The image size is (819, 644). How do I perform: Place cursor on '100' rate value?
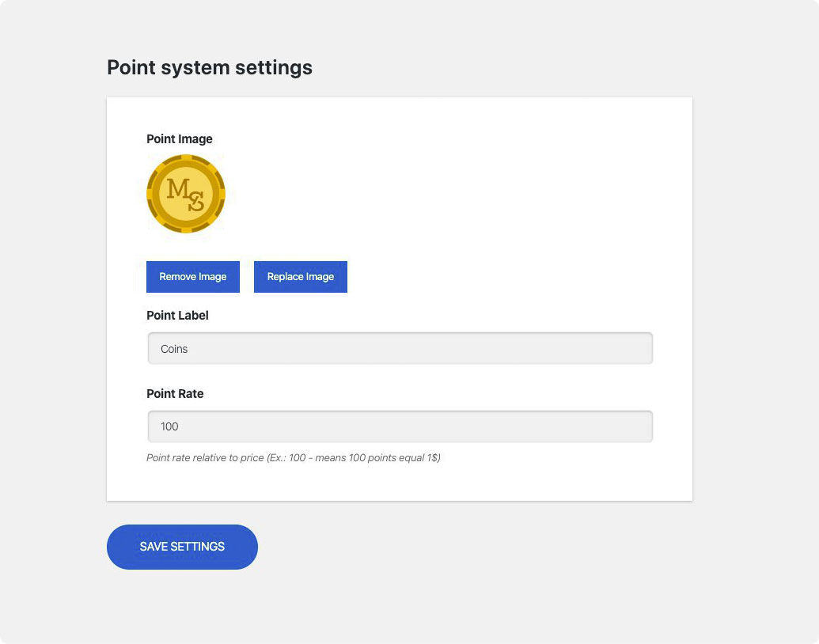click(169, 426)
